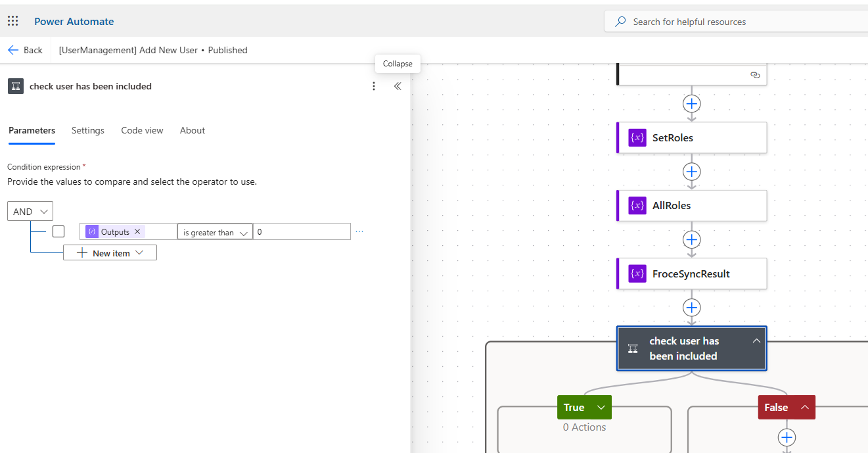The height and width of the screenshot is (453, 868).
Task: Click the True branch label
Action: (574, 407)
